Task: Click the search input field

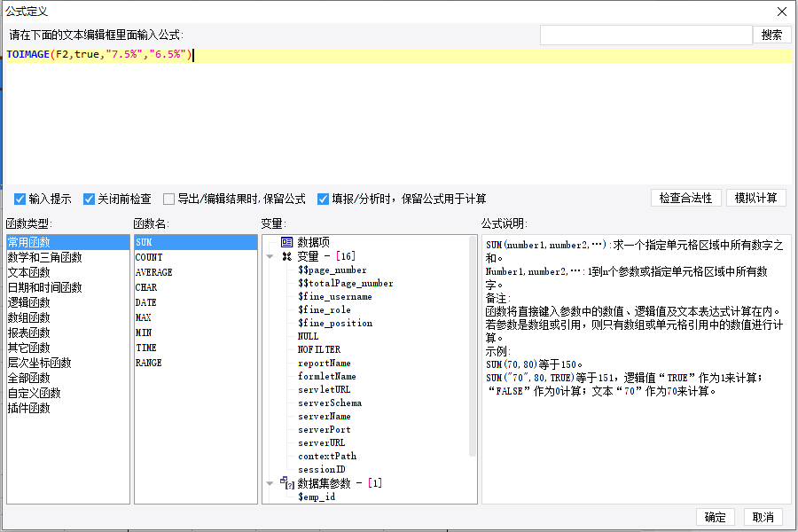Action: point(645,35)
